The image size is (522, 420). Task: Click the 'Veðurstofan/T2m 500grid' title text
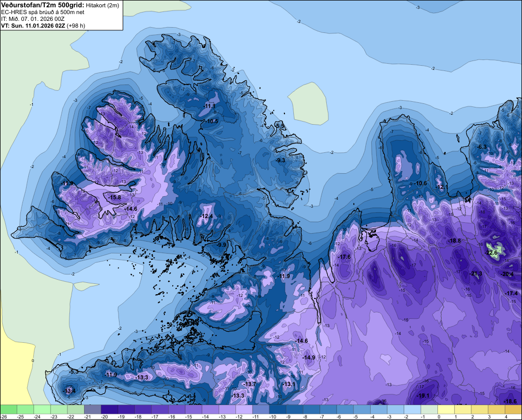[42, 5]
